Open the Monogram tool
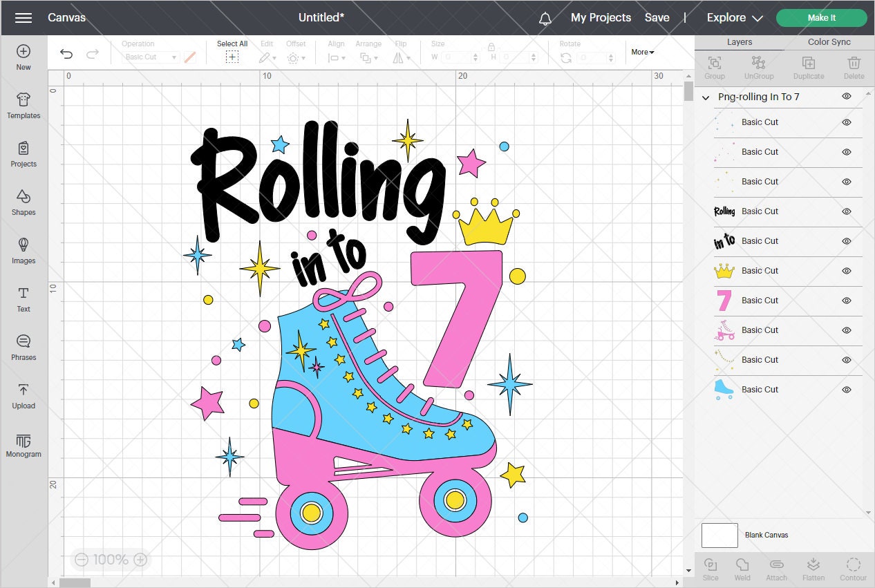Viewport: 875px width, 588px height. tap(23, 445)
